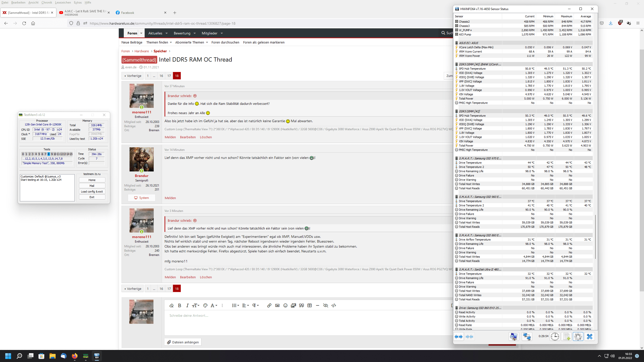Image resolution: width=644 pixels, height=362 pixels.
Task: Click Foren durchsuchen link
Action: click(225, 42)
